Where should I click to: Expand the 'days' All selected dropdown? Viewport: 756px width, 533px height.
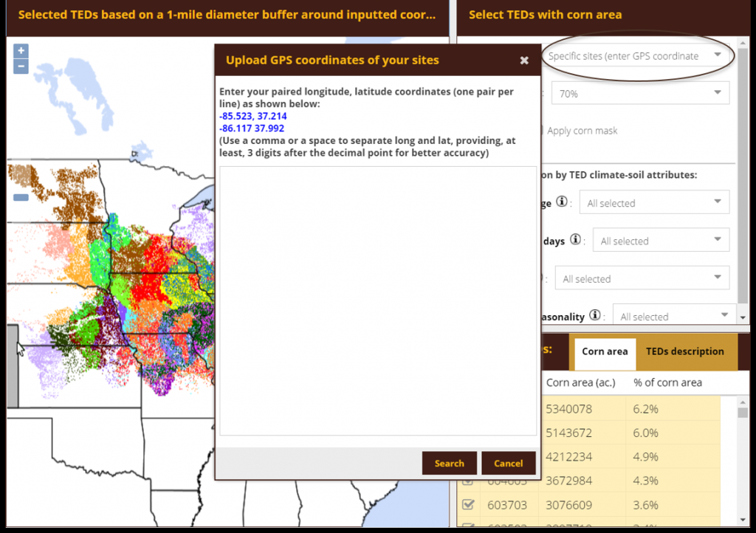(x=660, y=241)
